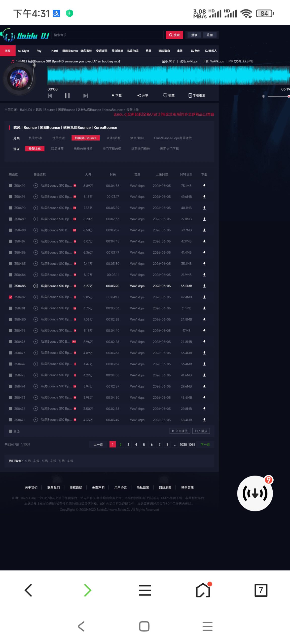Toggle the 全选 select-all checkbox
The height and width of the screenshot is (644, 290).
11,431
